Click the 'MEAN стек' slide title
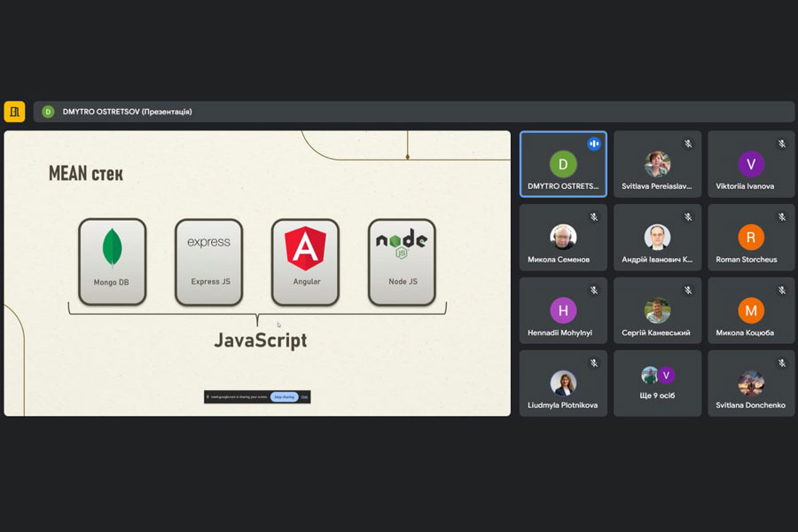 point(85,174)
